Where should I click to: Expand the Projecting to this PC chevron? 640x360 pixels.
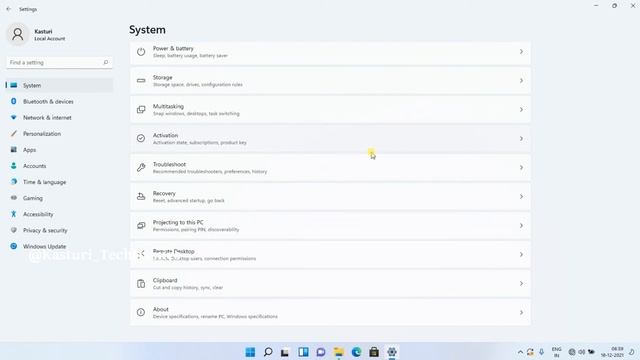tap(521, 226)
